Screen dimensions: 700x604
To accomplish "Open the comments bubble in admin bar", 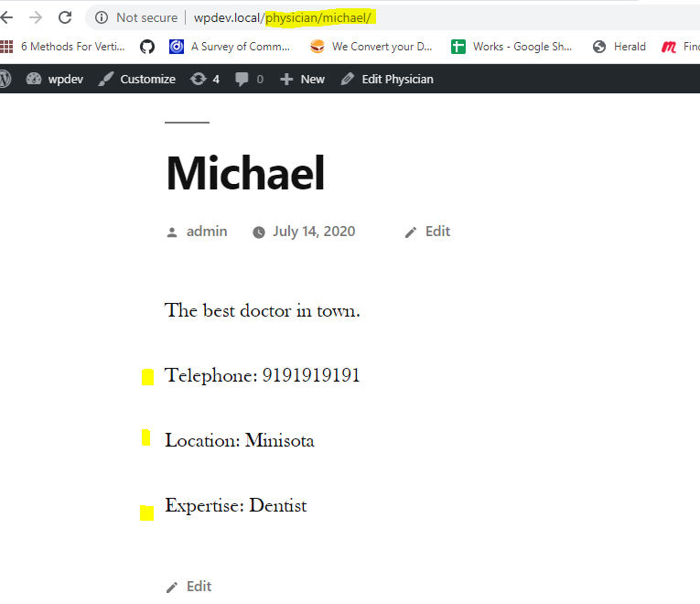I will [x=249, y=79].
